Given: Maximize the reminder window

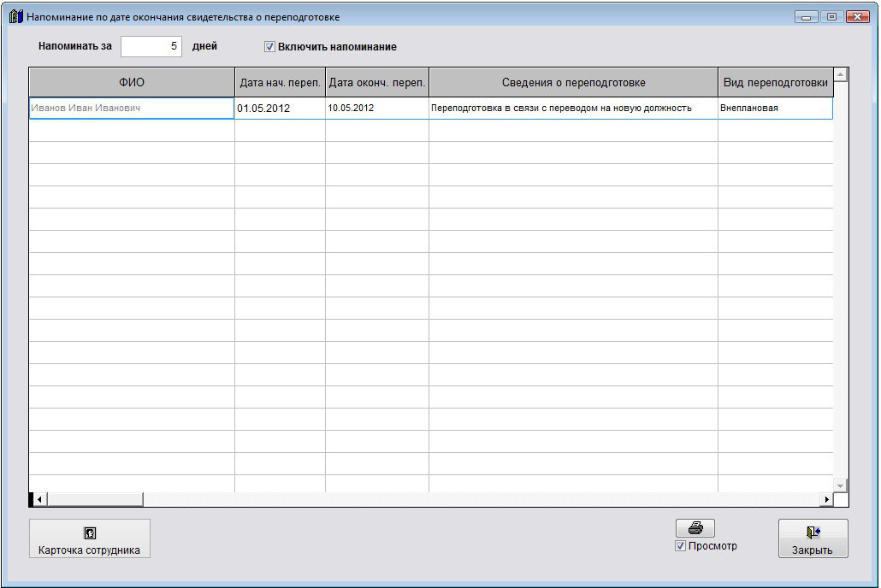Looking at the screenshot, I should [831, 16].
